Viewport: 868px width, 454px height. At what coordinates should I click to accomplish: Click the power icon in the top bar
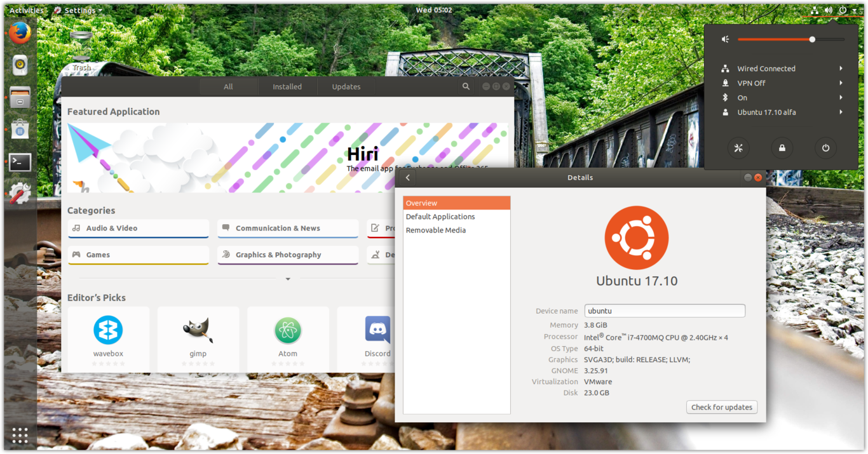click(843, 10)
